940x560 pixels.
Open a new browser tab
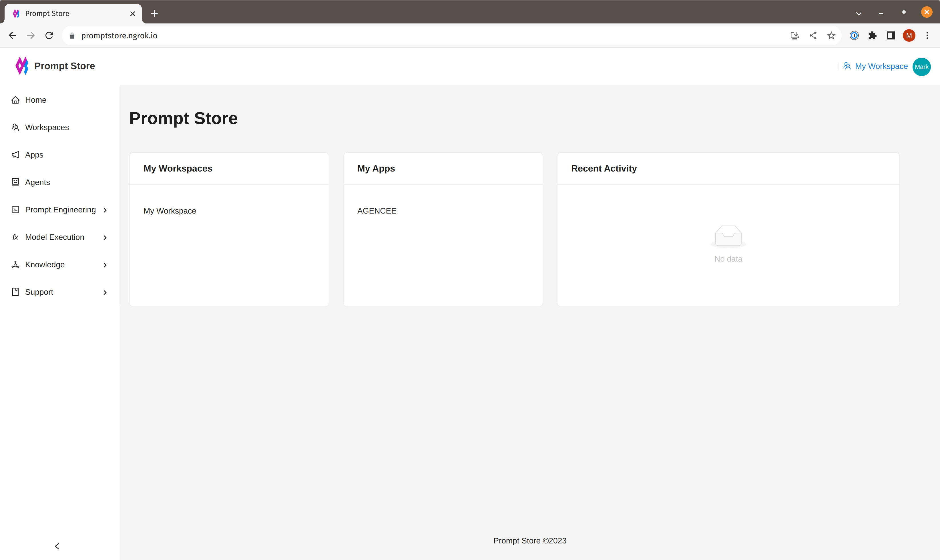tap(154, 14)
